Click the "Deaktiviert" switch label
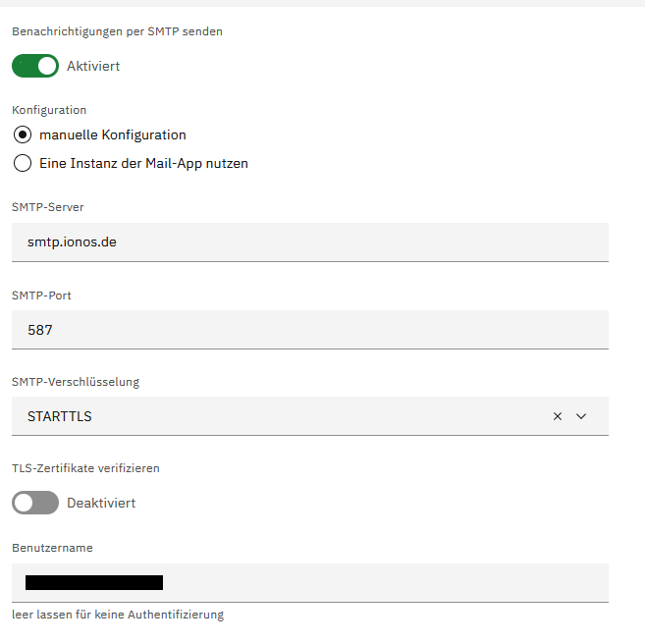645x644 pixels. [x=101, y=503]
